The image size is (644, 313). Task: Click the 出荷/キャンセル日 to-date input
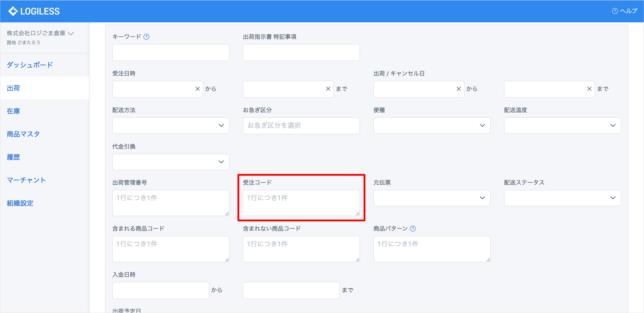(x=549, y=89)
